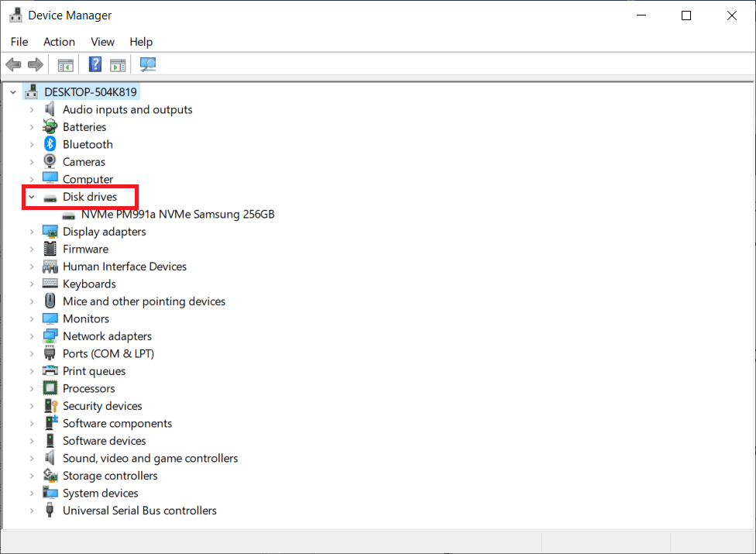Click the Batteries category icon

coord(50,127)
